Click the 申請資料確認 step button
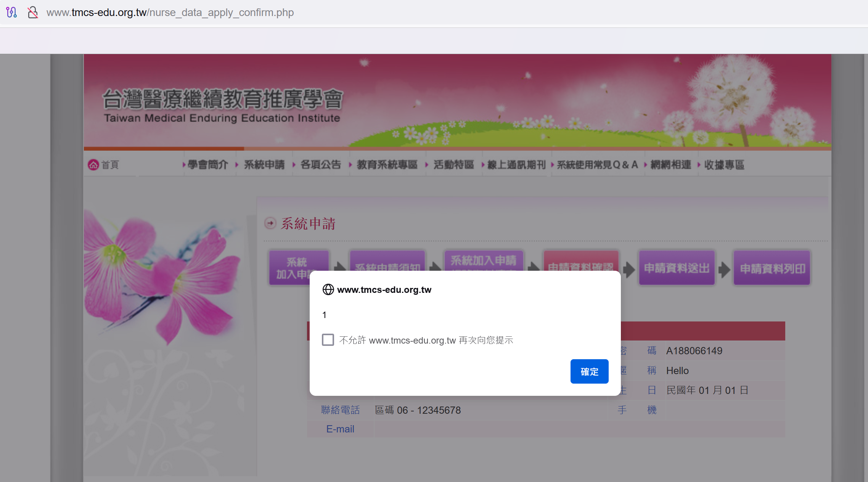 point(581,261)
